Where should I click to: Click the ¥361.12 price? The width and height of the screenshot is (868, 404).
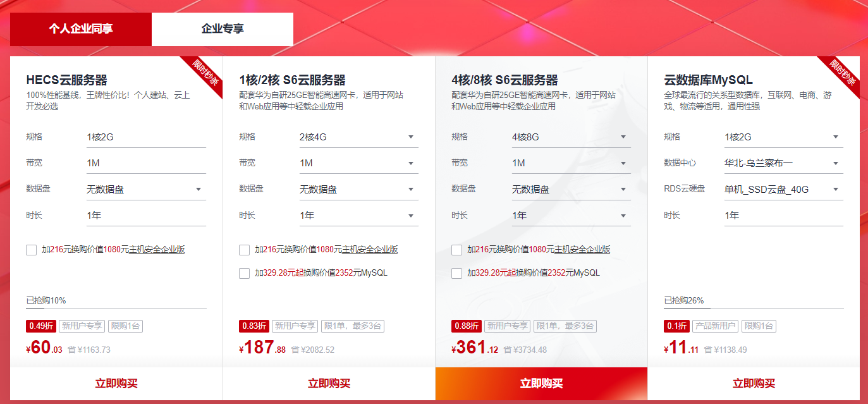pyautogui.click(x=474, y=348)
